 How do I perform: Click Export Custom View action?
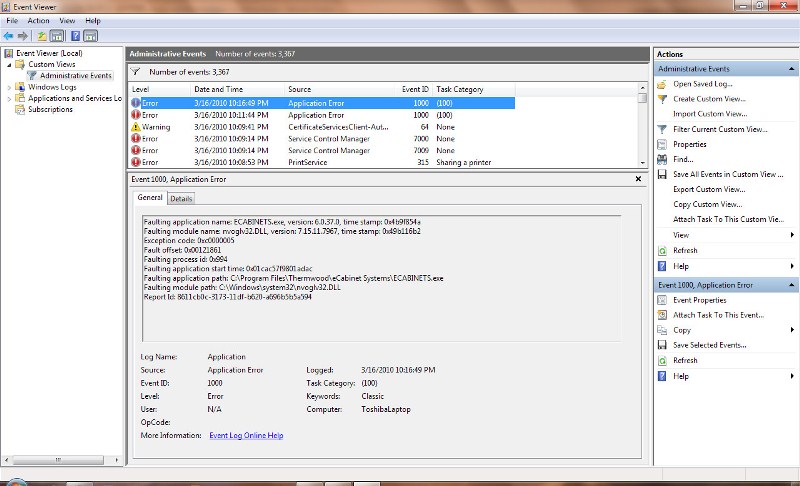pyautogui.click(x=709, y=189)
